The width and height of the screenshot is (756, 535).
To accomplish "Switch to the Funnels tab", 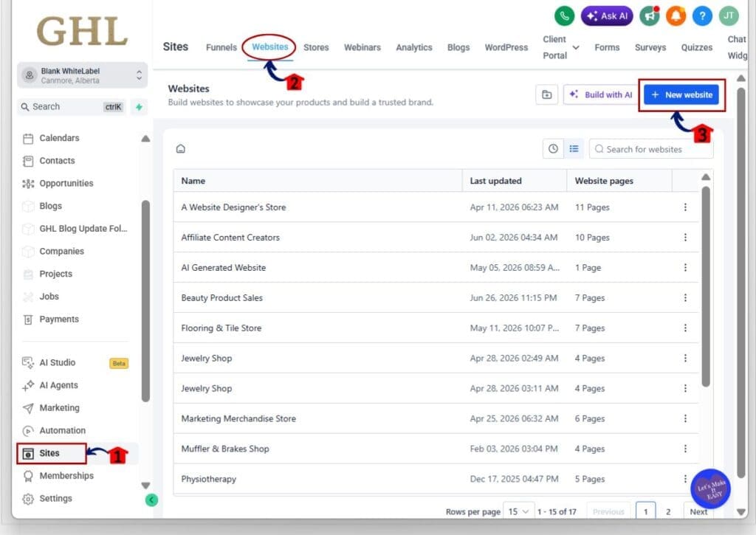I will (x=221, y=47).
